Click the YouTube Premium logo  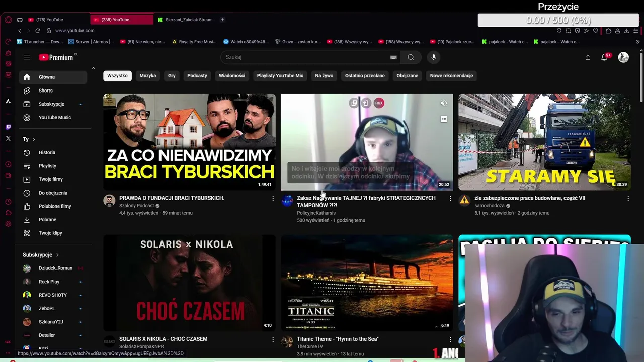tap(57, 57)
